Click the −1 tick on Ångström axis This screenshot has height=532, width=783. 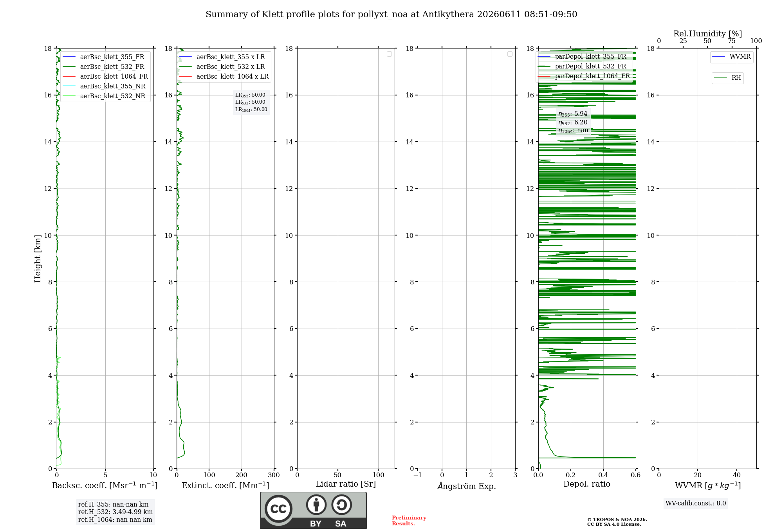418,475
